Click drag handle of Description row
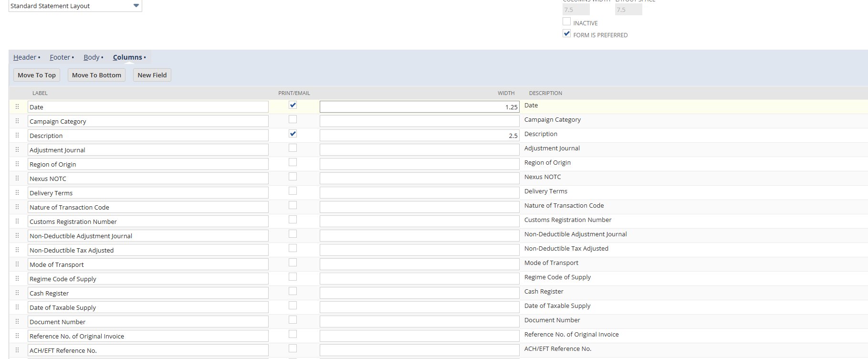Viewport: 868px width, 359px height. coord(17,135)
